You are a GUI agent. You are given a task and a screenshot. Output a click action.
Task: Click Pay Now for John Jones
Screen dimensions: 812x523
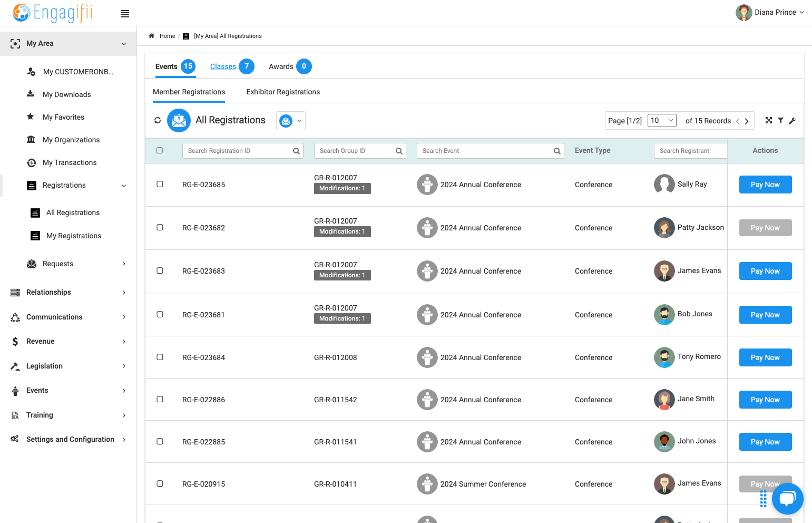(x=765, y=442)
